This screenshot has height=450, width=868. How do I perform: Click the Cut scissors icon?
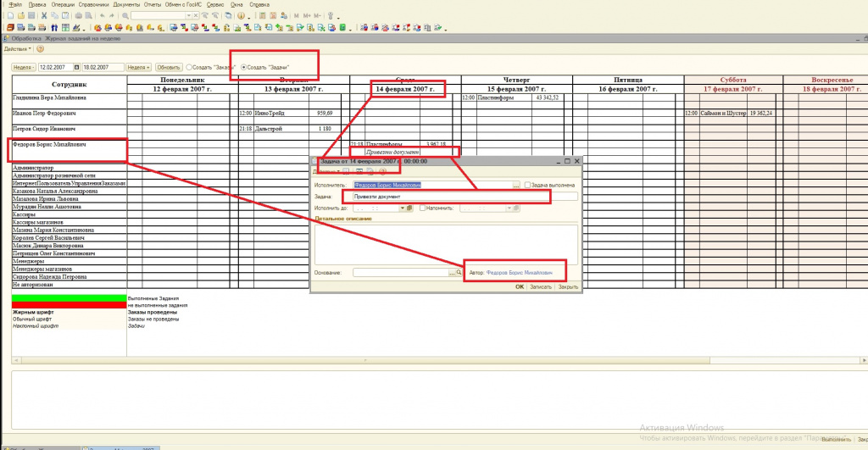tap(44, 15)
